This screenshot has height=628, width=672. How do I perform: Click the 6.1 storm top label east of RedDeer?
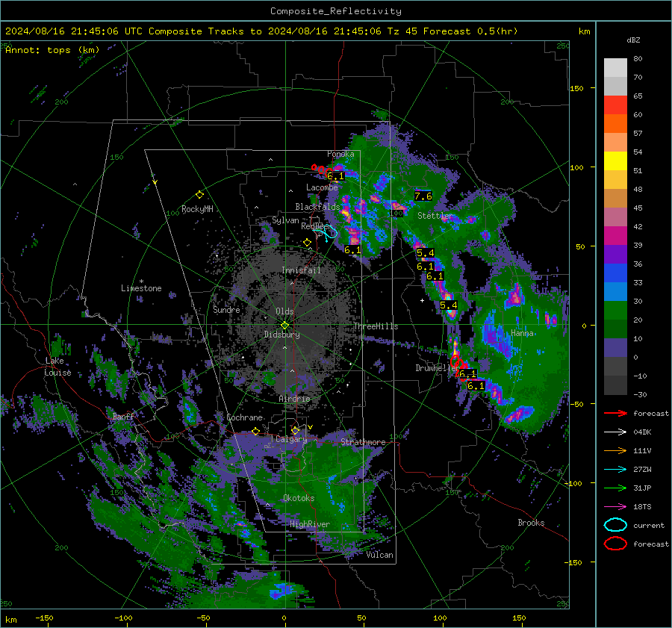click(352, 249)
